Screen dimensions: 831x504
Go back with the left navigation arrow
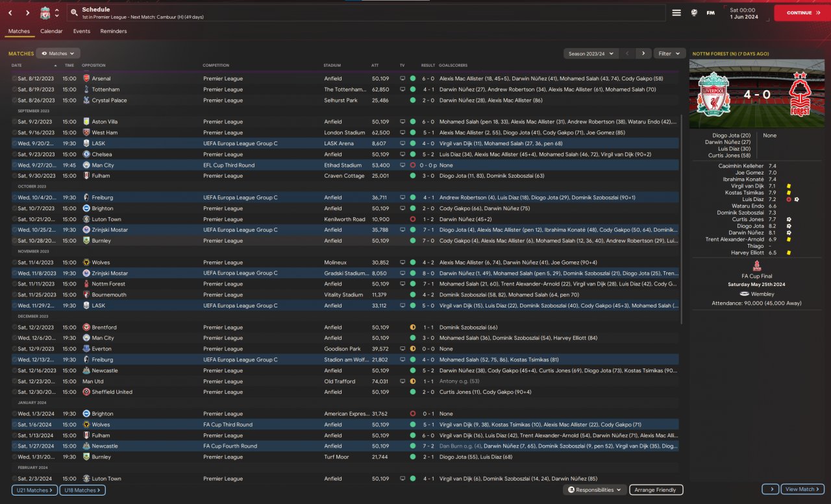10,13
